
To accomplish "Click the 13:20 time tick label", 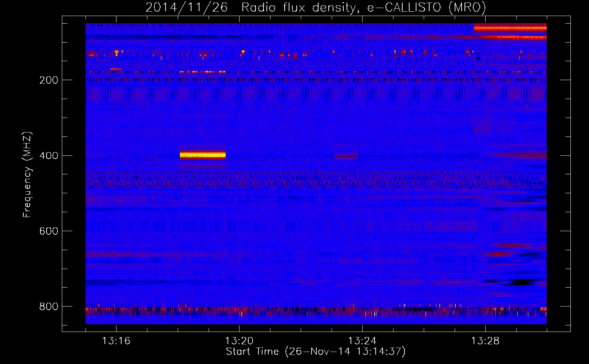I will pyautogui.click(x=239, y=341).
